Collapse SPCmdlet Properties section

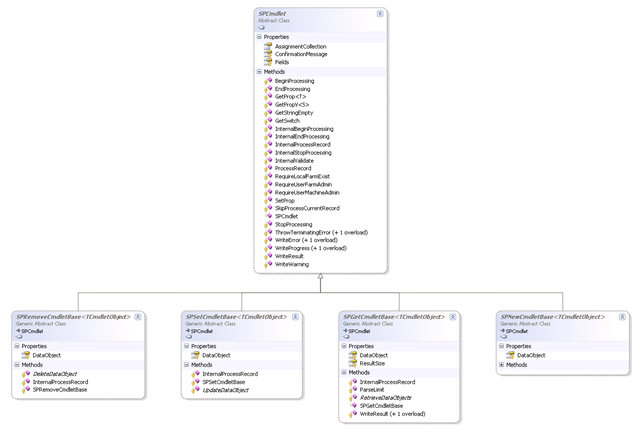point(259,37)
